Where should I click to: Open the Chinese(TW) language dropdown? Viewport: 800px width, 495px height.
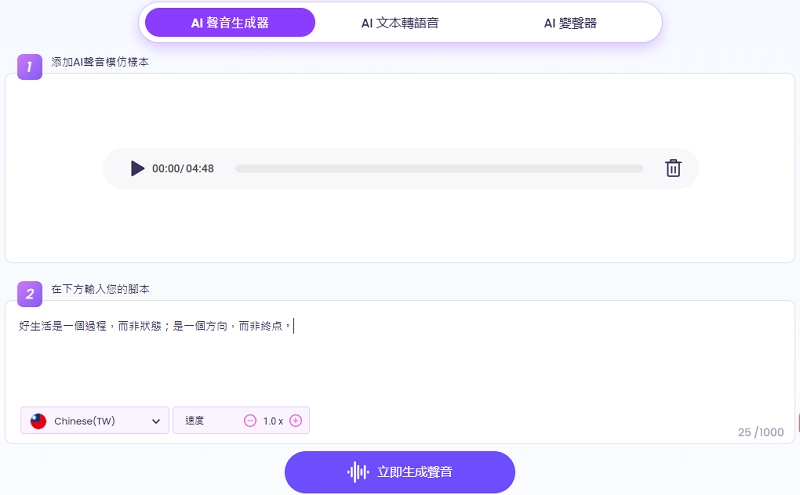coord(94,421)
